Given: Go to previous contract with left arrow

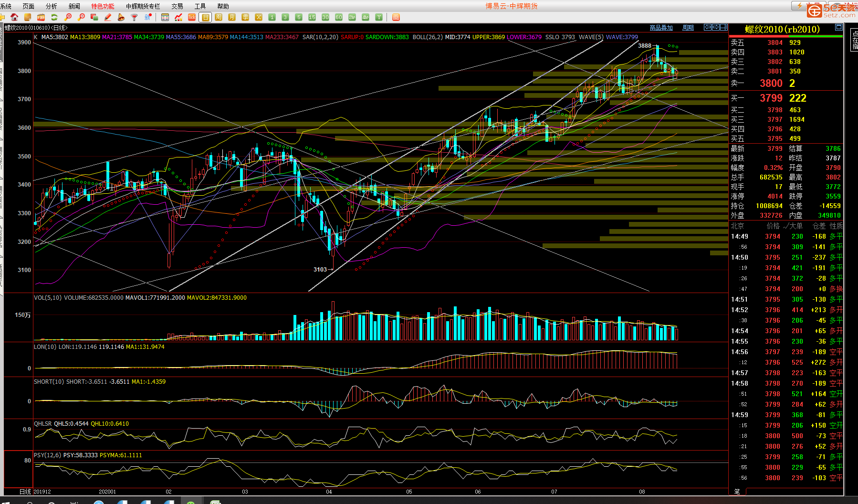Looking at the screenshot, I should (x=708, y=27).
